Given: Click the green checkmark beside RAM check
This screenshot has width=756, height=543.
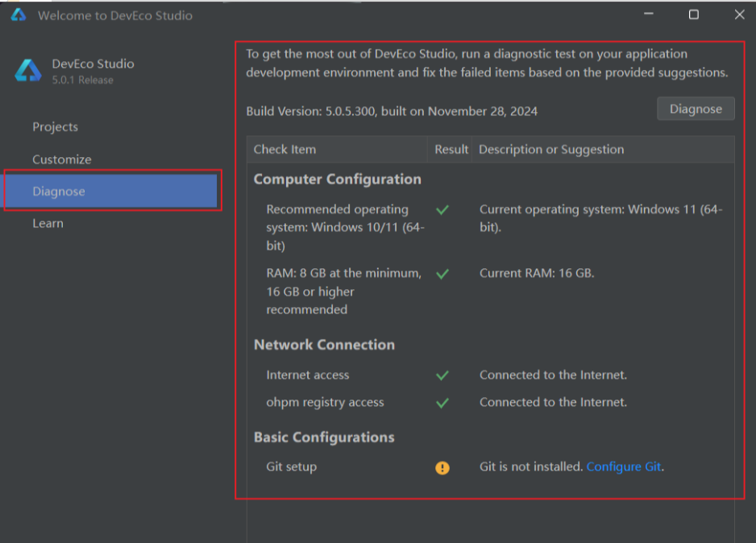Looking at the screenshot, I should pyautogui.click(x=442, y=274).
